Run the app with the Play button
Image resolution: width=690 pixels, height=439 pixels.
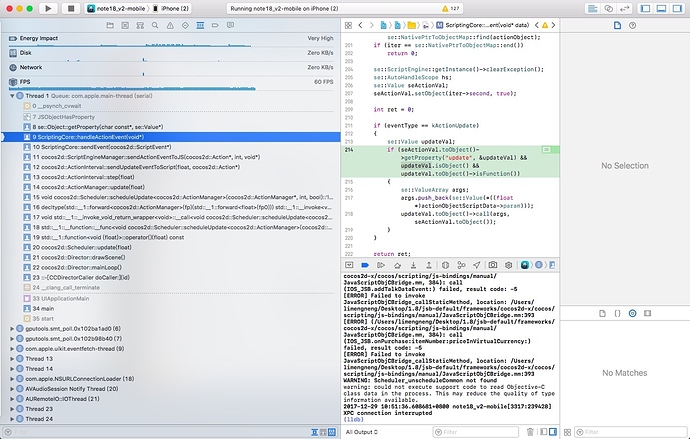(x=48, y=8)
